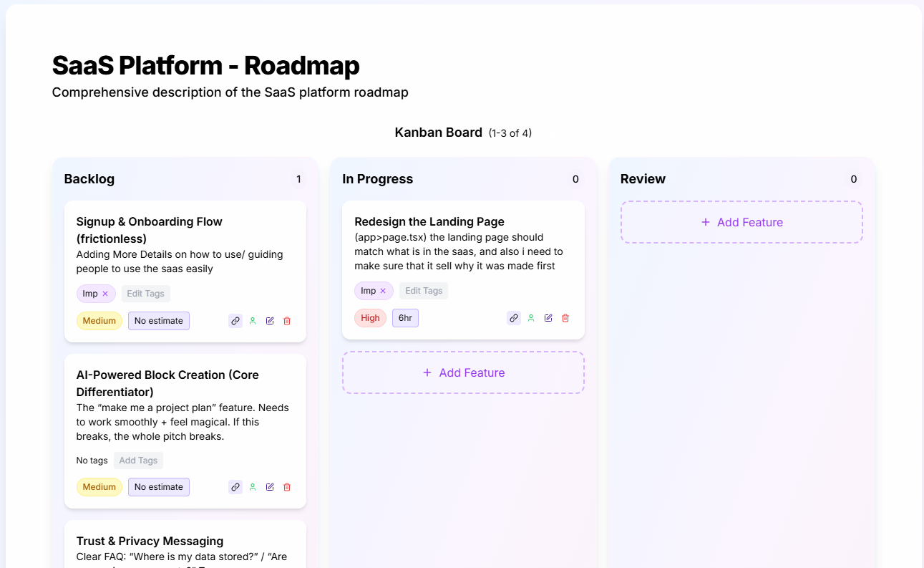The height and width of the screenshot is (568, 924).
Task: Assign user icon on Signup & Onboarding card
Action: point(253,321)
